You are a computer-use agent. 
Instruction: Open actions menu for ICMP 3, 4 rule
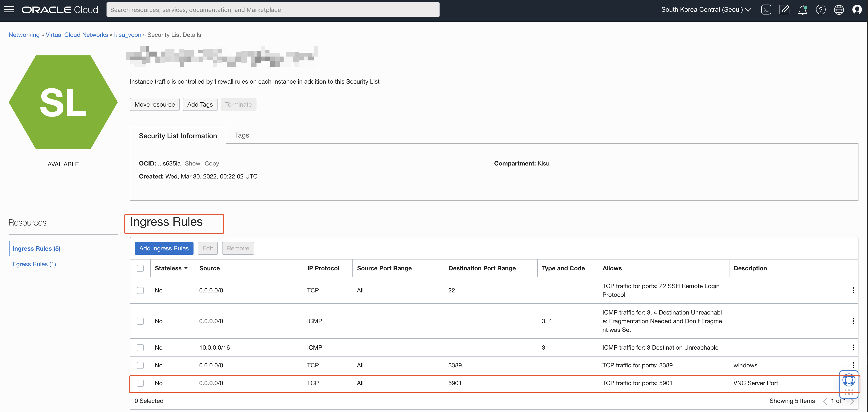(x=853, y=321)
